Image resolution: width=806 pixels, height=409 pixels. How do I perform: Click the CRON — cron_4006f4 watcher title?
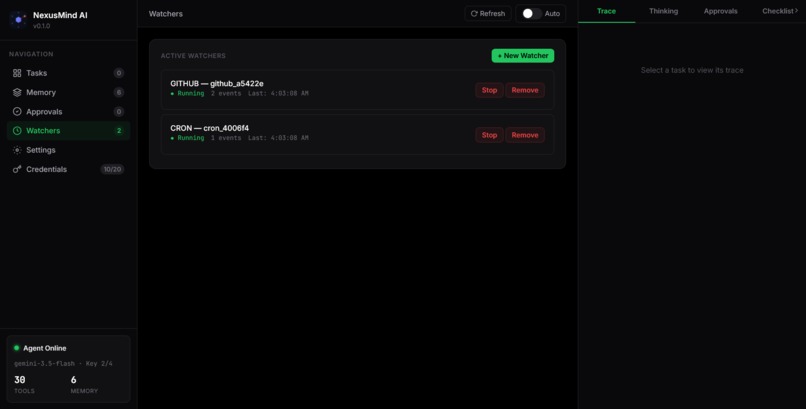click(210, 128)
